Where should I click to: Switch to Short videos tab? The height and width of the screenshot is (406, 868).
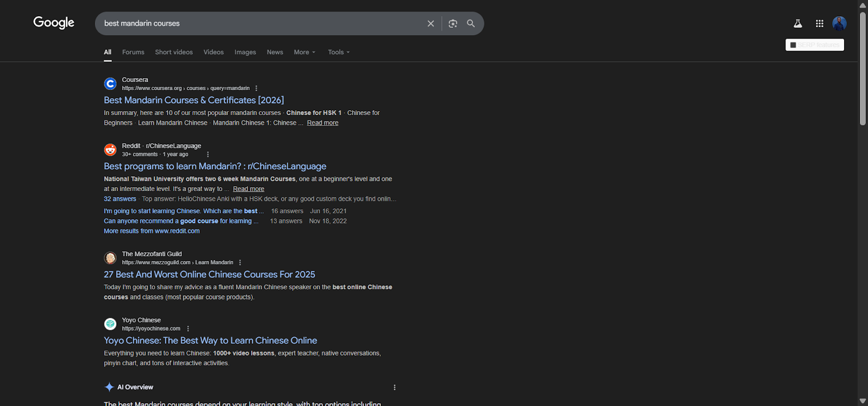coord(174,52)
